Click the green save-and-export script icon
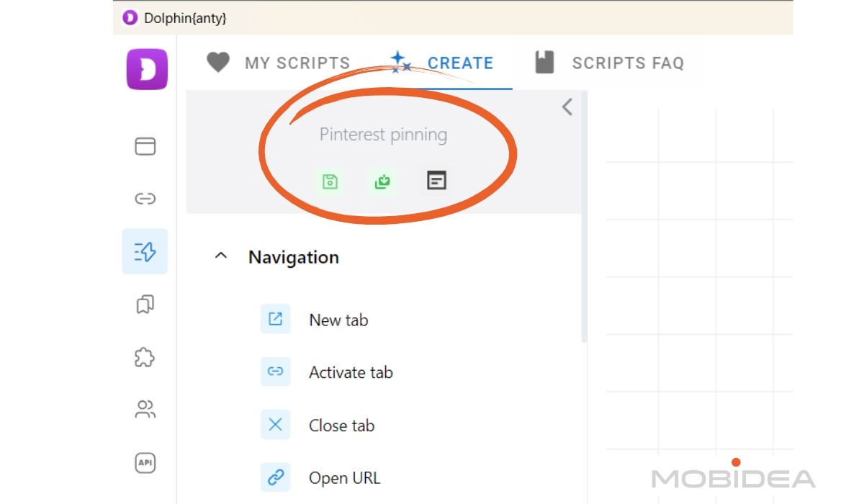The height and width of the screenshot is (504, 864). 382,181
